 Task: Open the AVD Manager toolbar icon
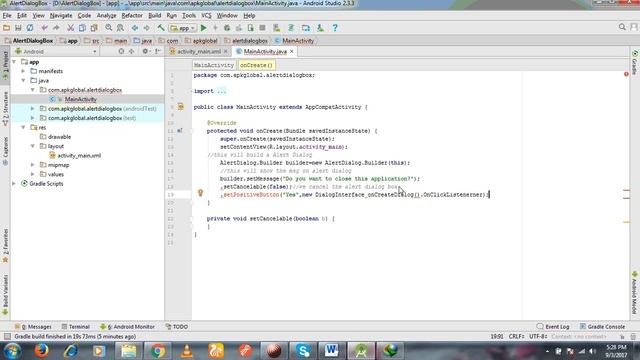click(276, 28)
